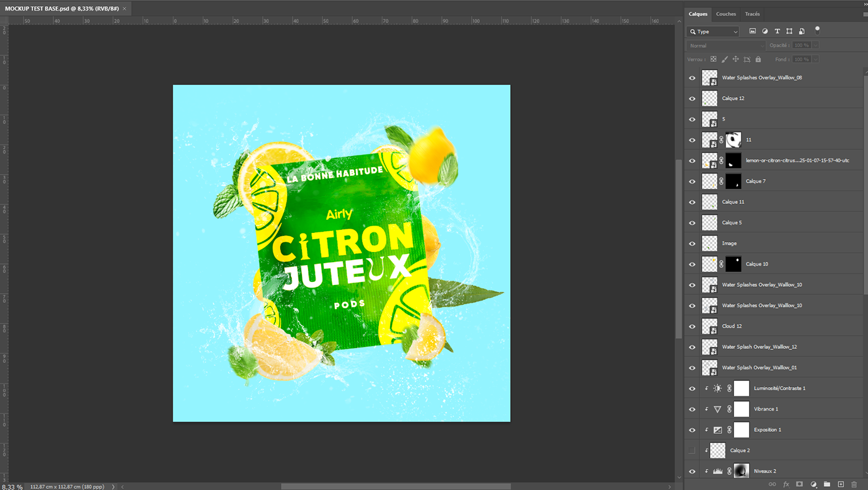The width and height of the screenshot is (868, 490).
Task: Create a new adjustment layer
Action: click(x=813, y=484)
